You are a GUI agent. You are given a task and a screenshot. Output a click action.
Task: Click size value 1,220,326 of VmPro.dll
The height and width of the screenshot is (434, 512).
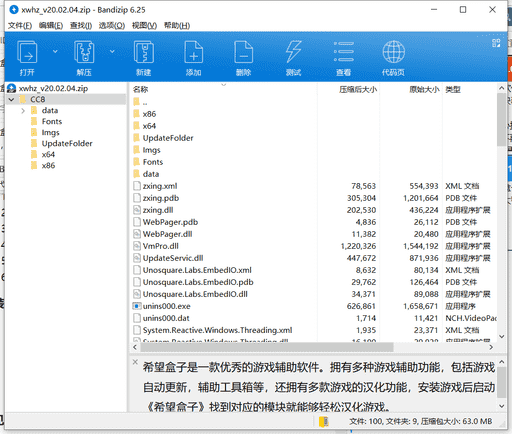point(358,246)
